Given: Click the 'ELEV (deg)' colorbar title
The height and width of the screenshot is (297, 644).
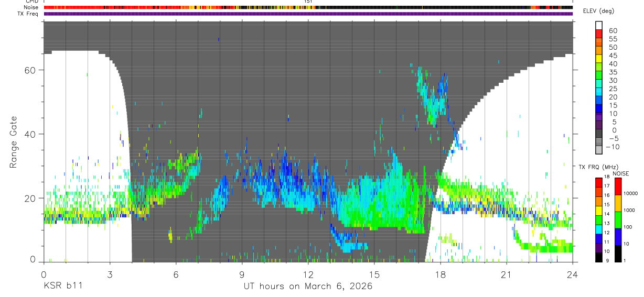Looking at the screenshot, I should 599,11.
